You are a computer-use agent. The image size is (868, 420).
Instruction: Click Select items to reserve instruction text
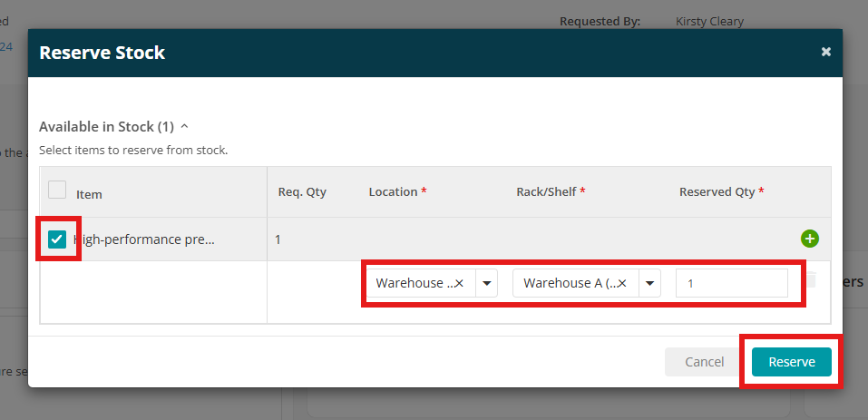(133, 150)
